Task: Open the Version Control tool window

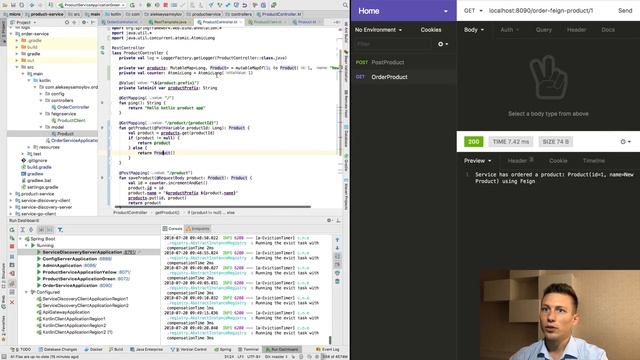Action: 189,349
